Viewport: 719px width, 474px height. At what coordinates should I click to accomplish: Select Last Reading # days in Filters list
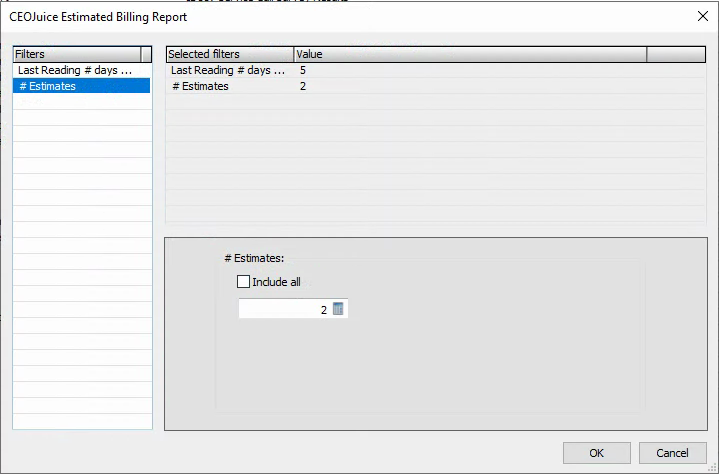tap(82, 70)
